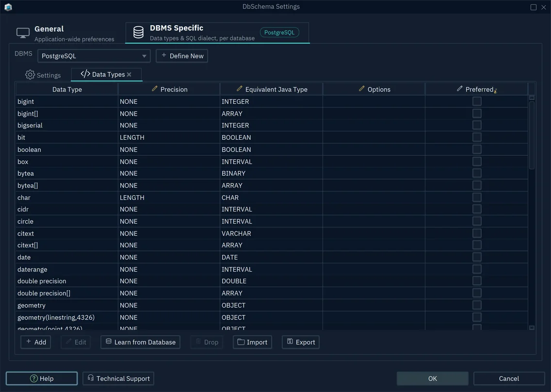551x392 pixels.
Task: Click the Define New button
Action: pos(182,56)
